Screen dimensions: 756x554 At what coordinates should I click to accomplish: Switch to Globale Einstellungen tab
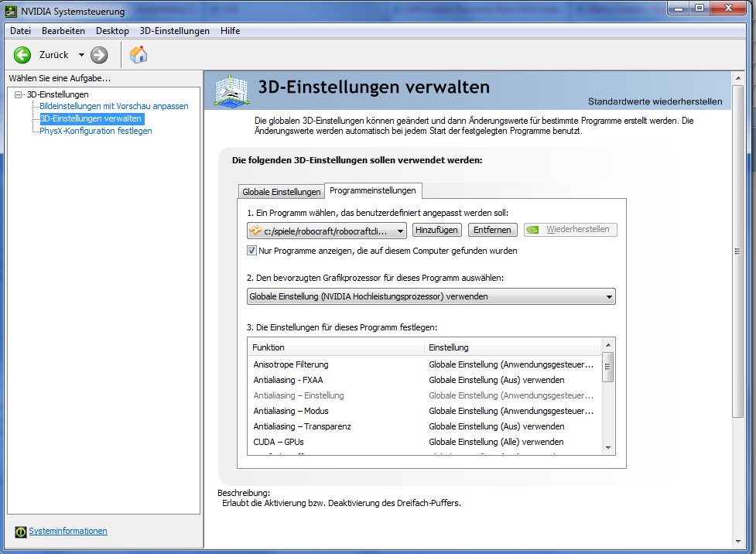pos(281,192)
